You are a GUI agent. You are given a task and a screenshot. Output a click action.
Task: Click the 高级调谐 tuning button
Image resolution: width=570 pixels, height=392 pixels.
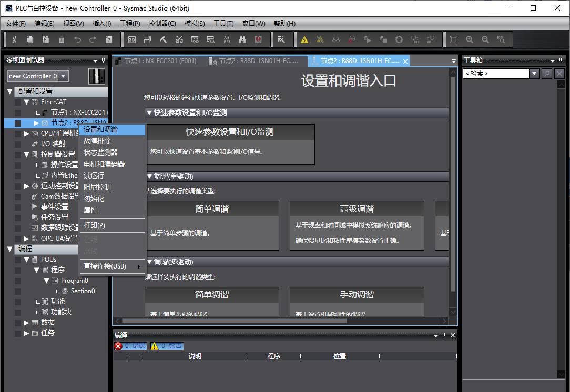[357, 225]
